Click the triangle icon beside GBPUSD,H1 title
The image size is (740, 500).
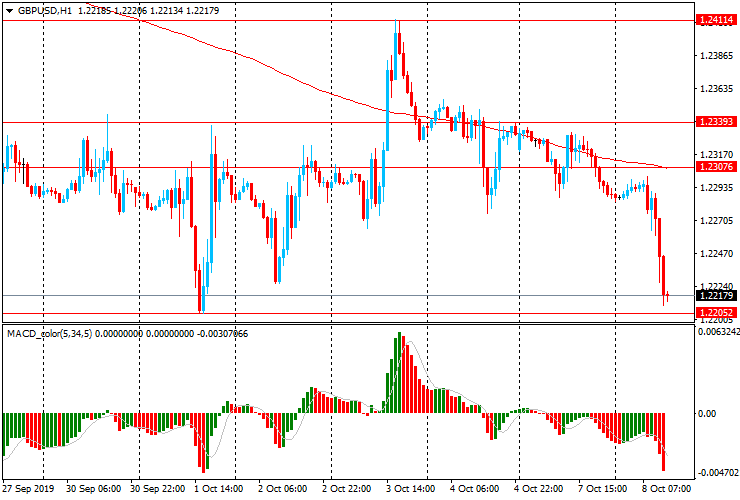[9, 9]
